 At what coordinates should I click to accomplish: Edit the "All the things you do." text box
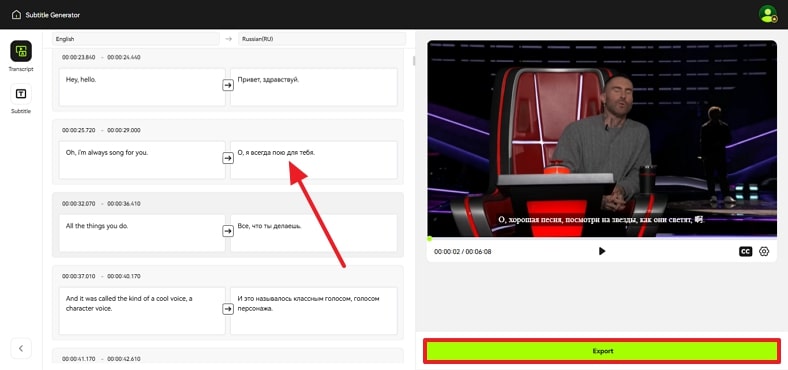coord(142,233)
